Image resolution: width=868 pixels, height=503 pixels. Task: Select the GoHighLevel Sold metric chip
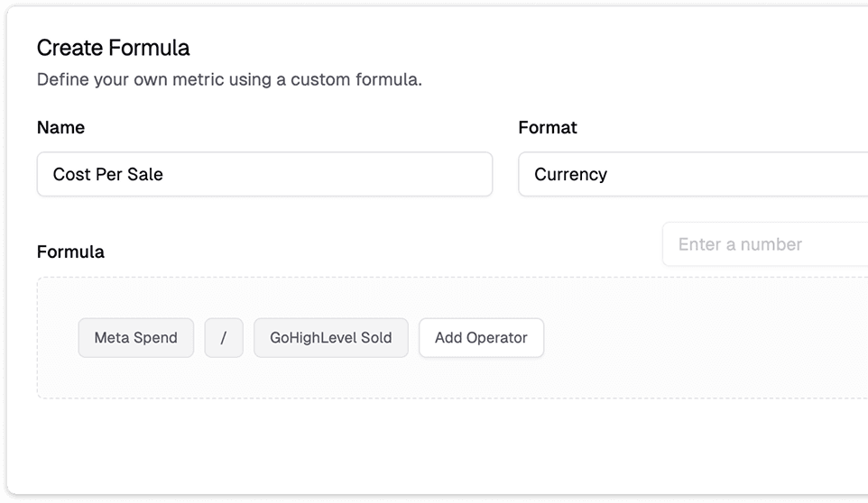coord(330,338)
